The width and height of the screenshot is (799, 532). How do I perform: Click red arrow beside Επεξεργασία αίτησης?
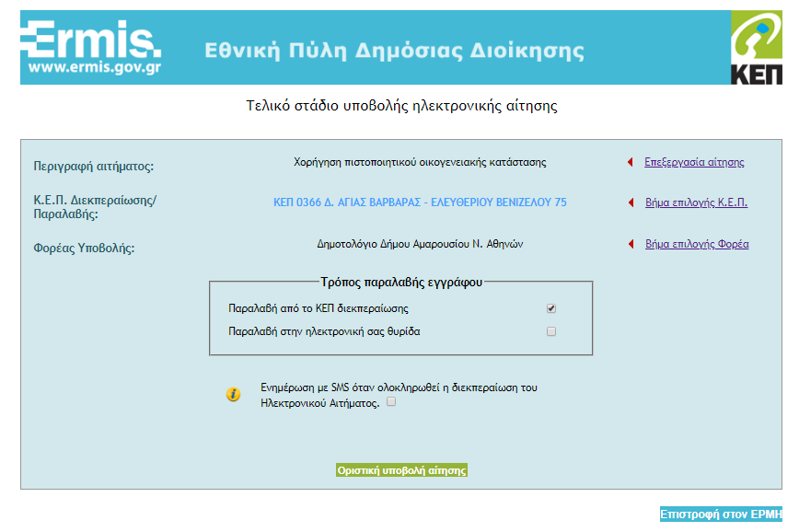click(x=631, y=163)
